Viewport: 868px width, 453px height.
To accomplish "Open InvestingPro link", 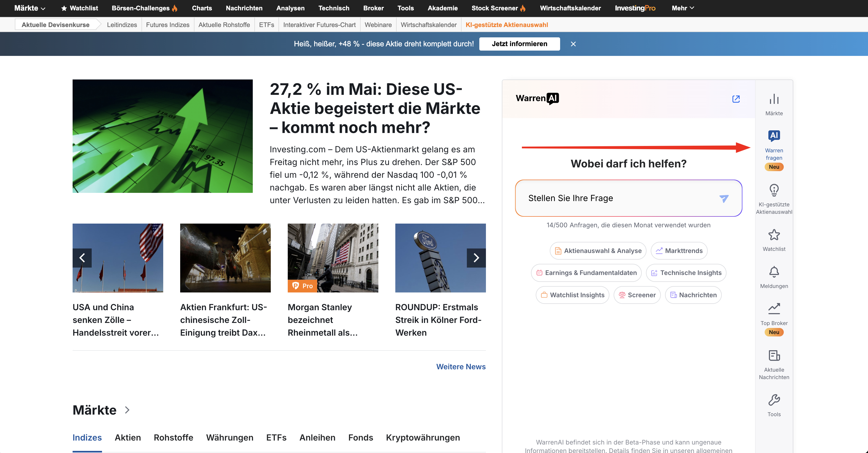I will tap(635, 8).
